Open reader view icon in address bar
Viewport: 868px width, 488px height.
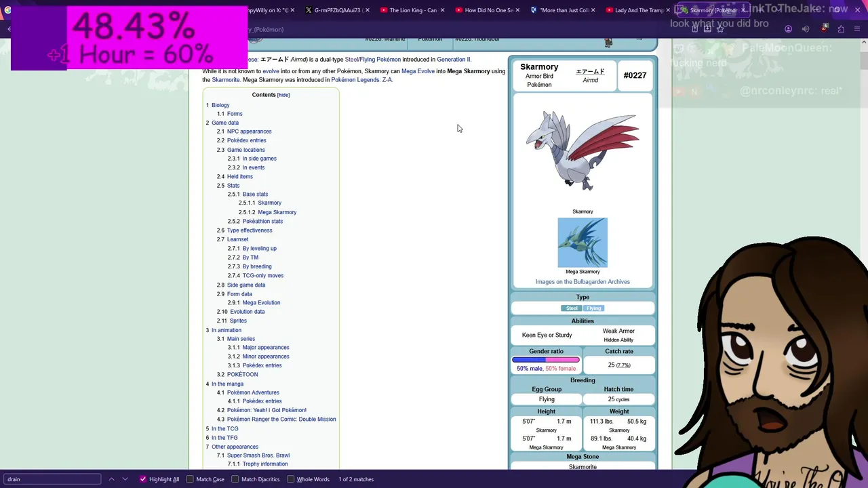[695, 29]
